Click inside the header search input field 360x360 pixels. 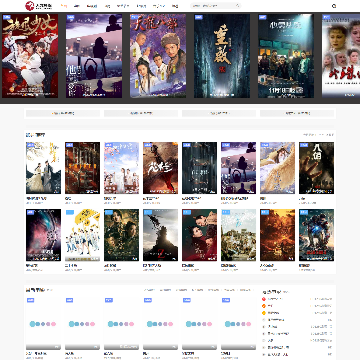(213, 6)
